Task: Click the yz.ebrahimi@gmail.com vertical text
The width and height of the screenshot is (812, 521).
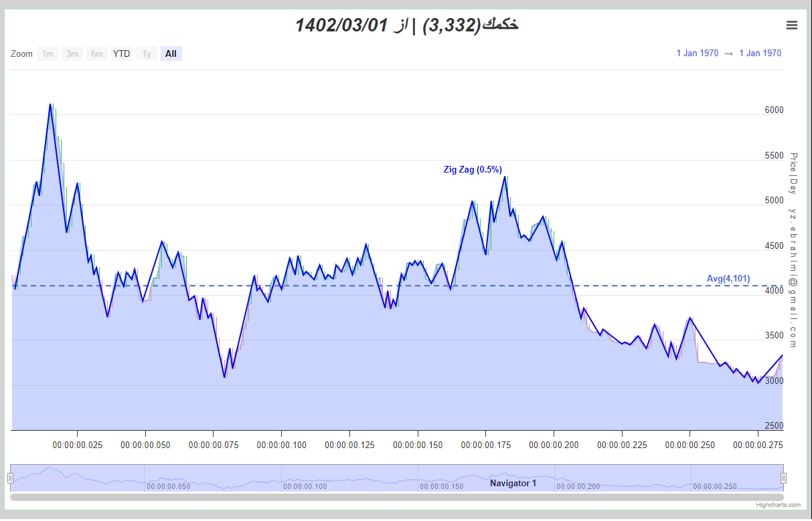Action: tap(793, 277)
